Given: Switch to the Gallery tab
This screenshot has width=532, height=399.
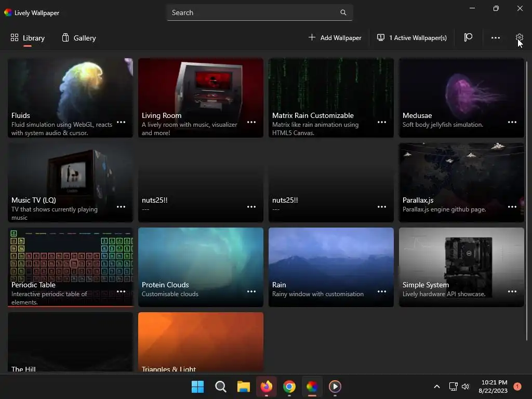Looking at the screenshot, I should click(x=79, y=37).
